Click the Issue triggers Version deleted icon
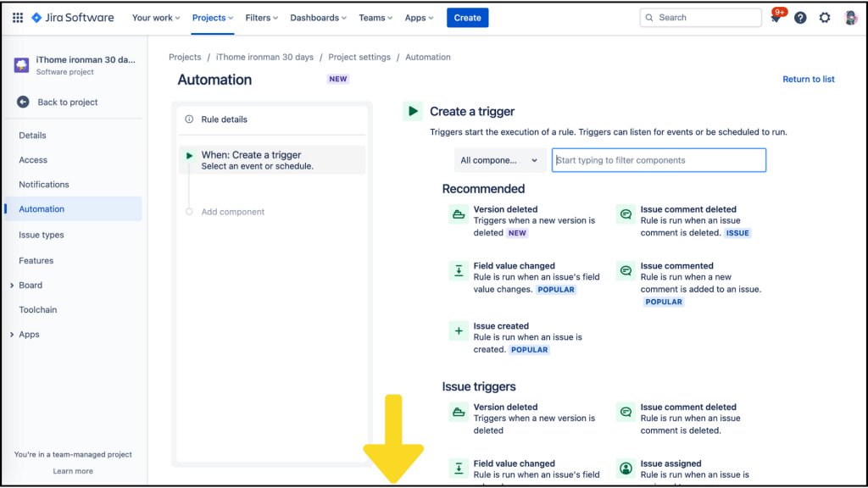The width and height of the screenshot is (868, 488). tap(459, 412)
